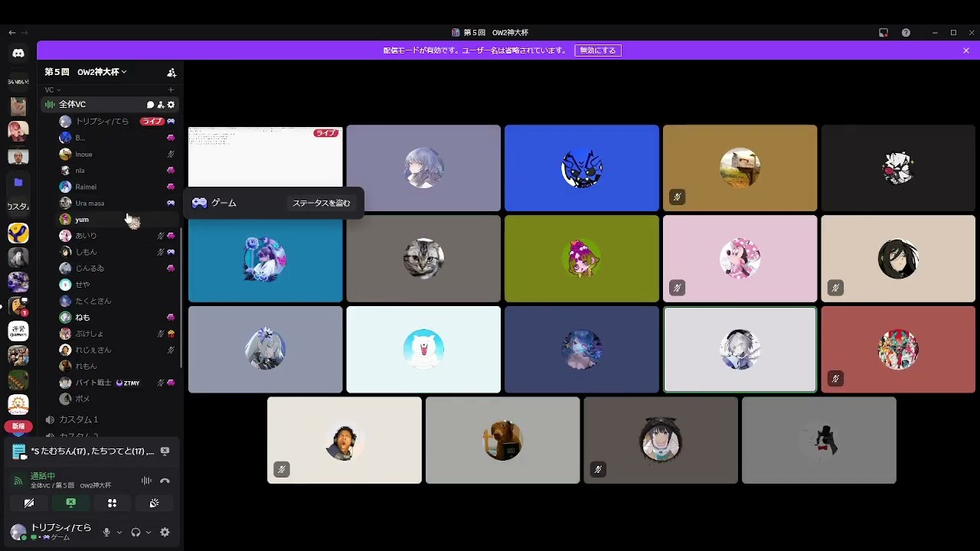The height and width of the screenshot is (551, 980).
Task: Open the sun logo server icon
Action: pos(18,404)
